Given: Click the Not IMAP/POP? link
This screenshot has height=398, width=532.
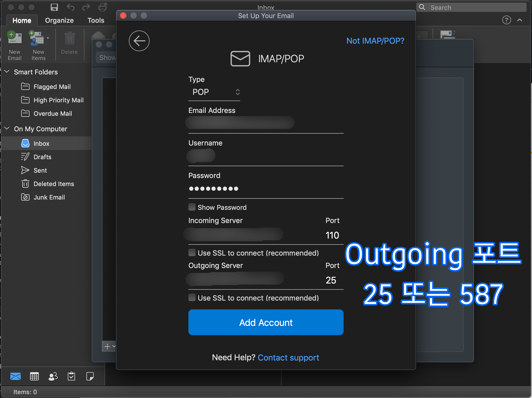Looking at the screenshot, I should tap(375, 41).
